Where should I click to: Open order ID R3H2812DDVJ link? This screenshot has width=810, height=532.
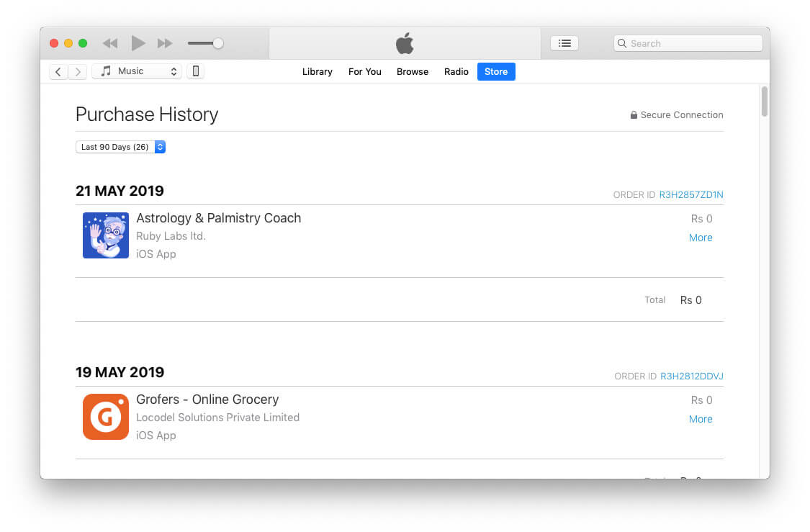[692, 376]
